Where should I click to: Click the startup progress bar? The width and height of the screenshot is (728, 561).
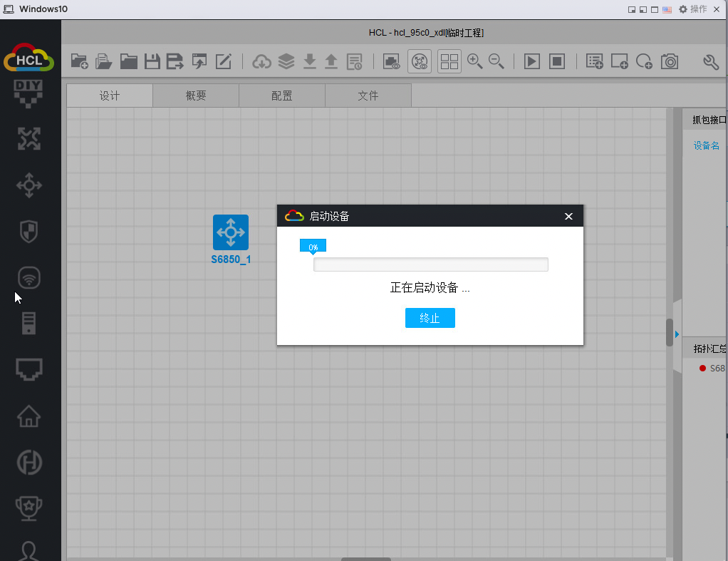(431, 264)
